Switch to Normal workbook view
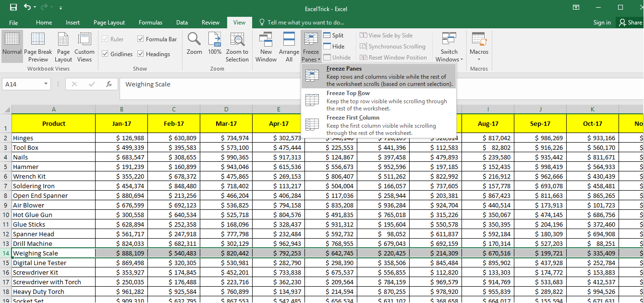This screenshot has height=303, width=644. [x=12, y=46]
